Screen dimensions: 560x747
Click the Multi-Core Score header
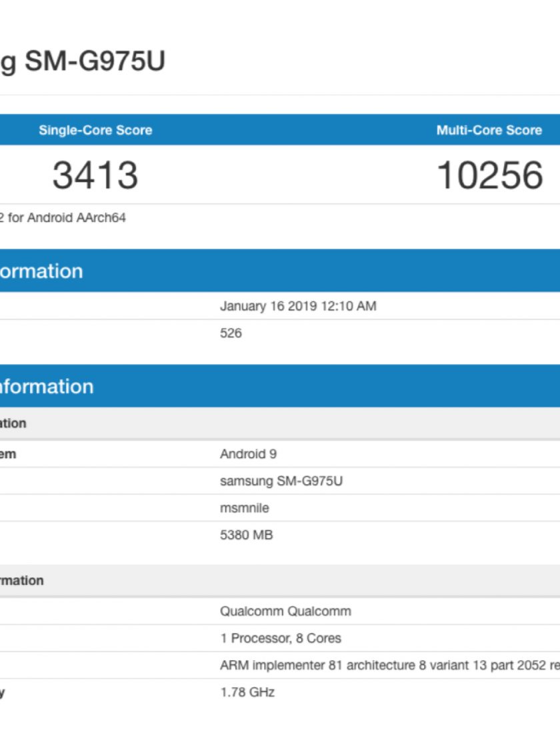tap(489, 130)
